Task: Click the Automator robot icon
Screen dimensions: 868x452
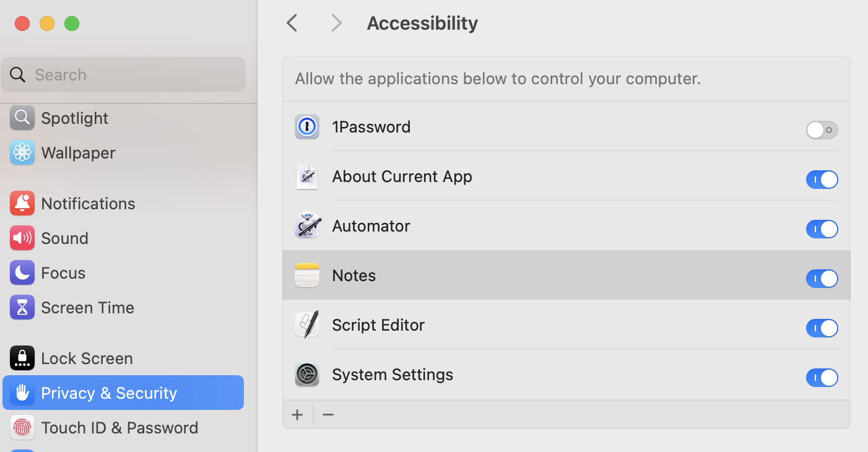Action: pos(307,226)
